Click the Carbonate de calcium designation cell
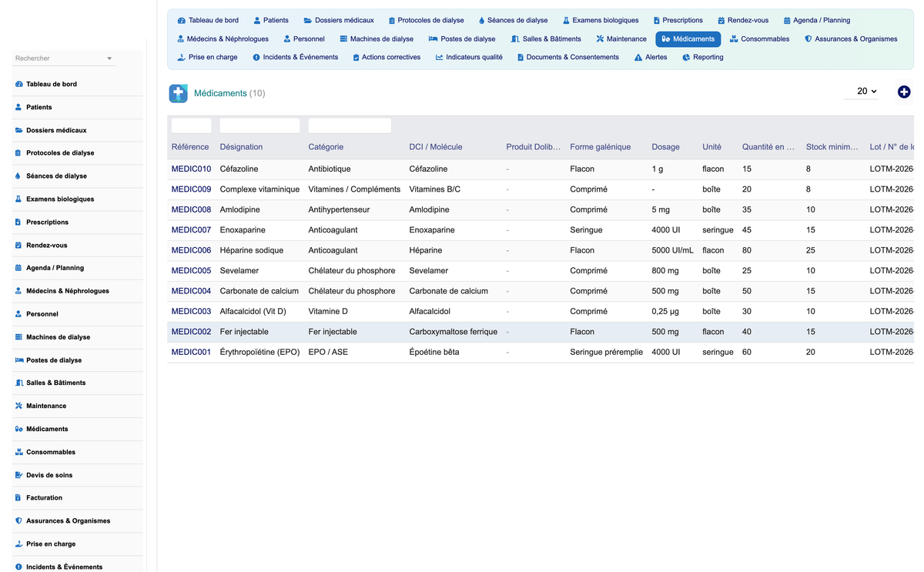924x572 pixels. point(259,291)
